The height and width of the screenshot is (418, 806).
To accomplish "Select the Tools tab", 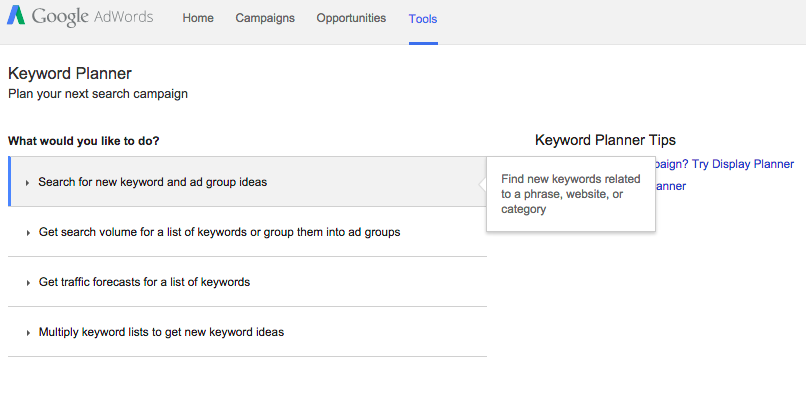I will [423, 19].
